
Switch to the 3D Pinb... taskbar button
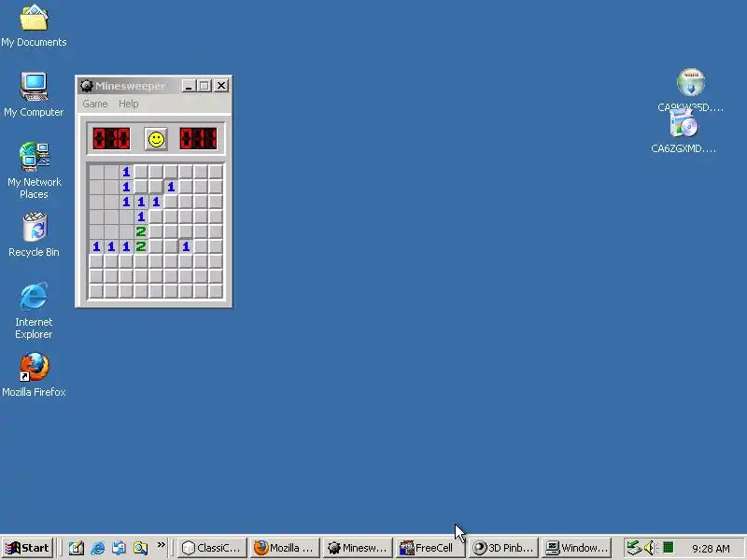pos(503,548)
